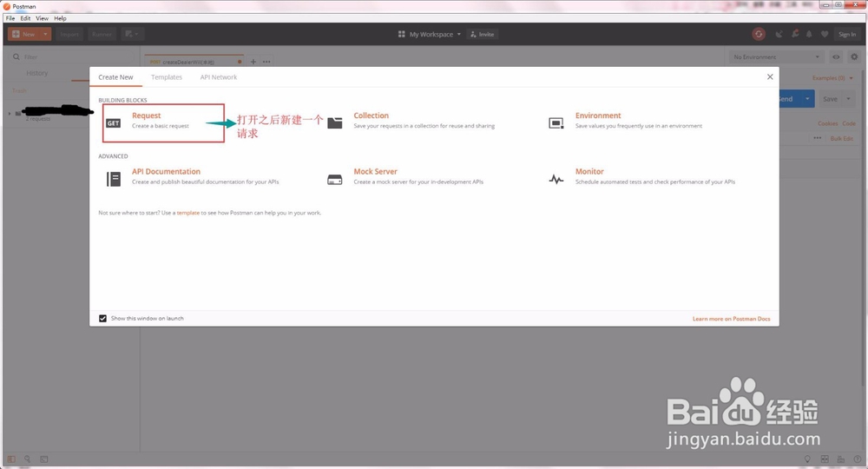
Task: Open the satellite capture requests icon
Action: 779,35
